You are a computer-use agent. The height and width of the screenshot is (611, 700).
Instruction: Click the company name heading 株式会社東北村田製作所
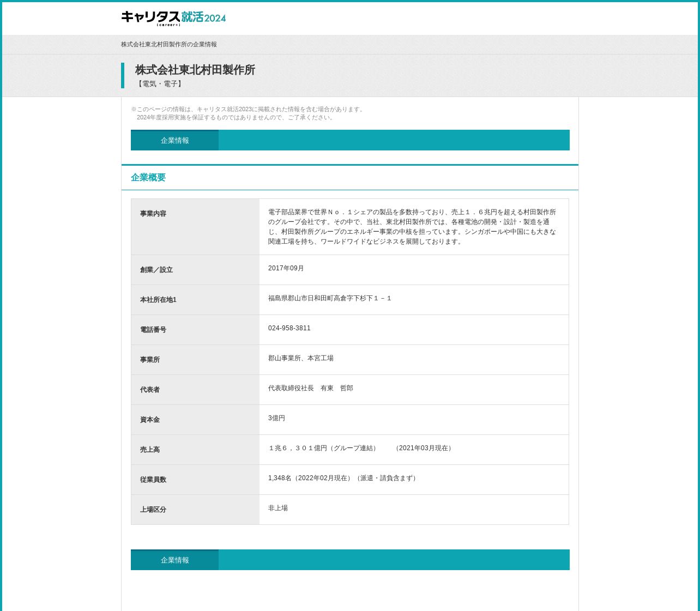pyautogui.click(x=195, y=70)
